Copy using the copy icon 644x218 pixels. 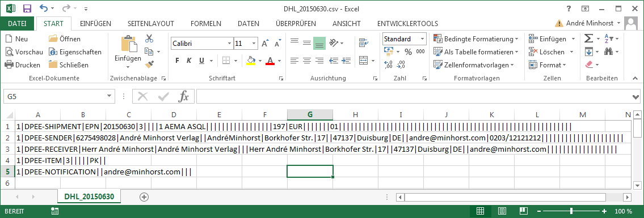(x=149, y=52)
